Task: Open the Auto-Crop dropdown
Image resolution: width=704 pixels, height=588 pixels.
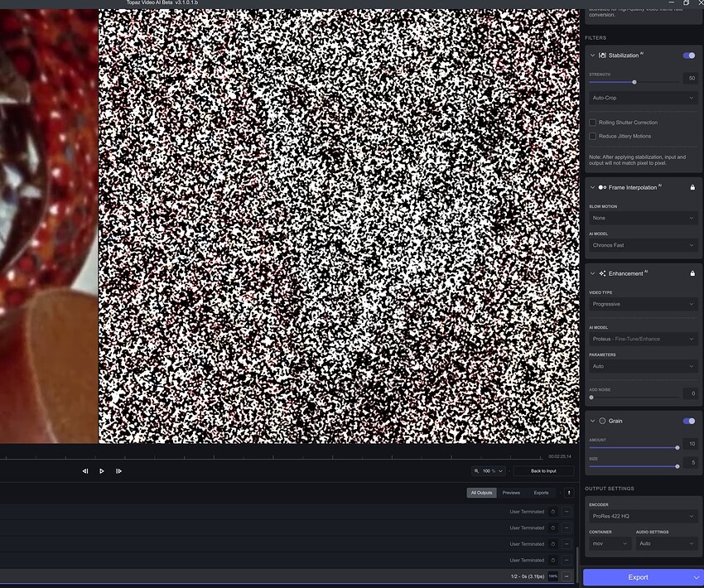Action: coord(643,98)
